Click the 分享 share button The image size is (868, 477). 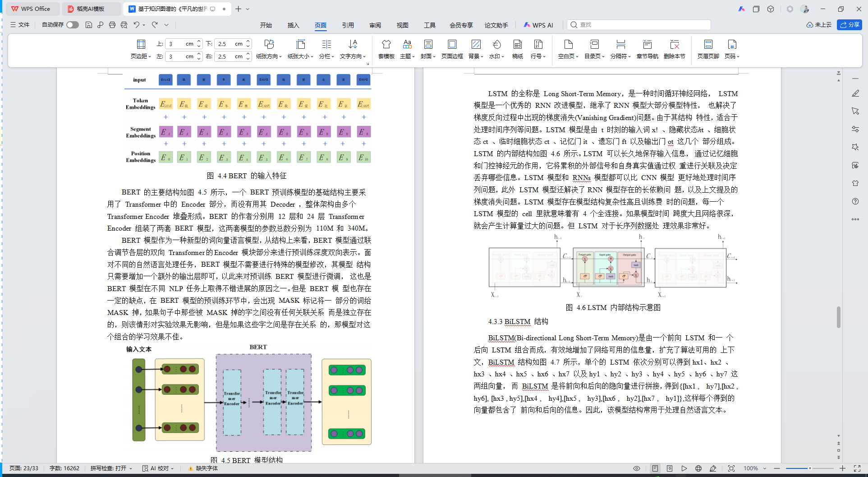pos(850,25)
